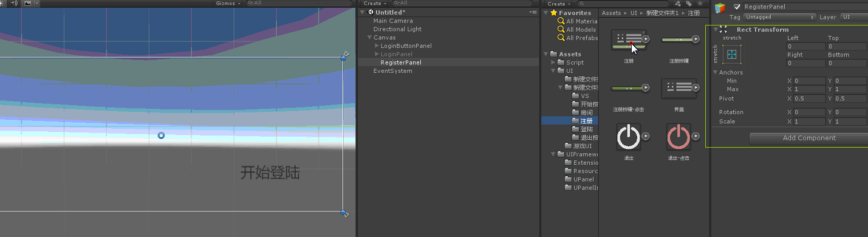Select Main Camera in Hierarchy

click(x=393, y=21)
